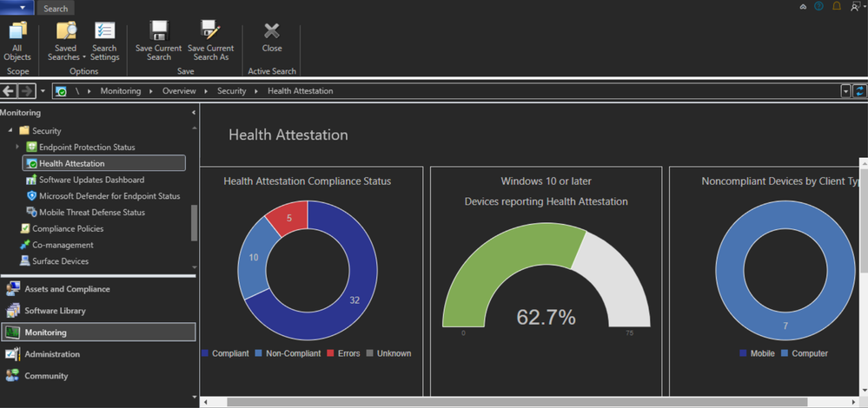Image resolution: width=868 pixels, height=408 pixels.
Task: Click the Computer donut segment labeled 7
Action: point(785,326)
